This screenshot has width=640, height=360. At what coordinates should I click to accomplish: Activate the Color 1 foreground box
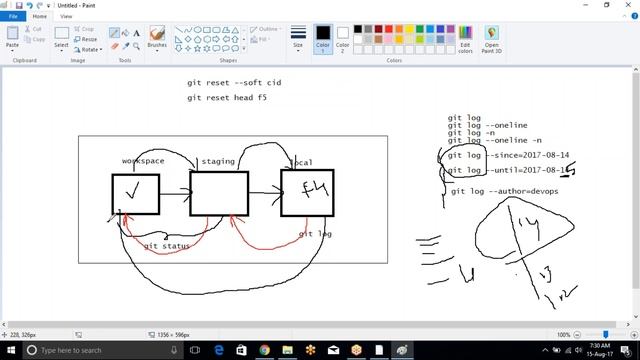(x=323, y=39)
